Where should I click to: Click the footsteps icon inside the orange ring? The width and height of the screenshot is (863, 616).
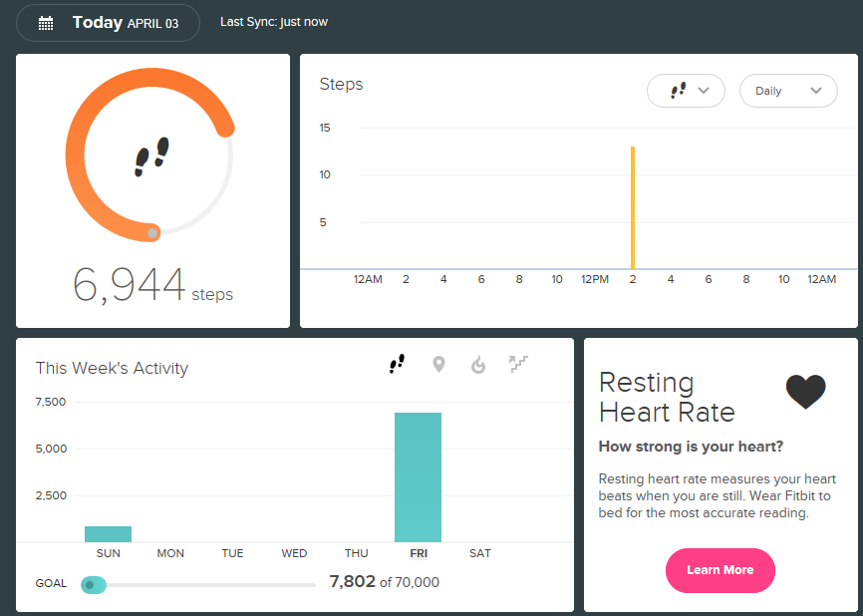pyautogui.click(x=151, y=156)
